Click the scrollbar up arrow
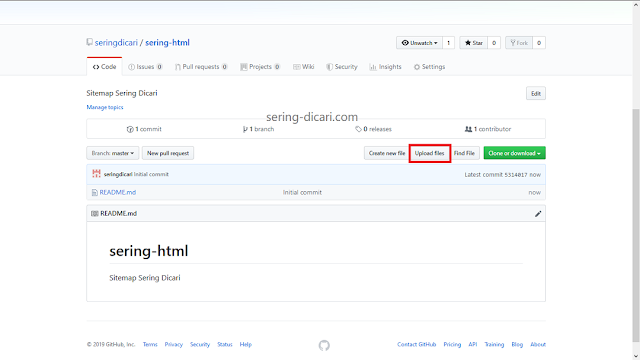Screen dimensions: 640x360 (x=636, y=4)
